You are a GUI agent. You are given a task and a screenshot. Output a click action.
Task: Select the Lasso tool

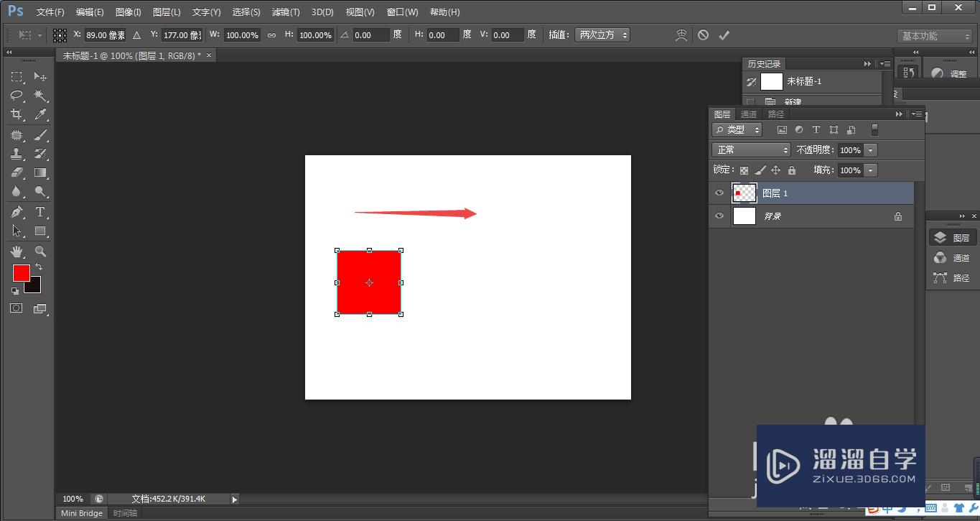(x=17, y=96)
